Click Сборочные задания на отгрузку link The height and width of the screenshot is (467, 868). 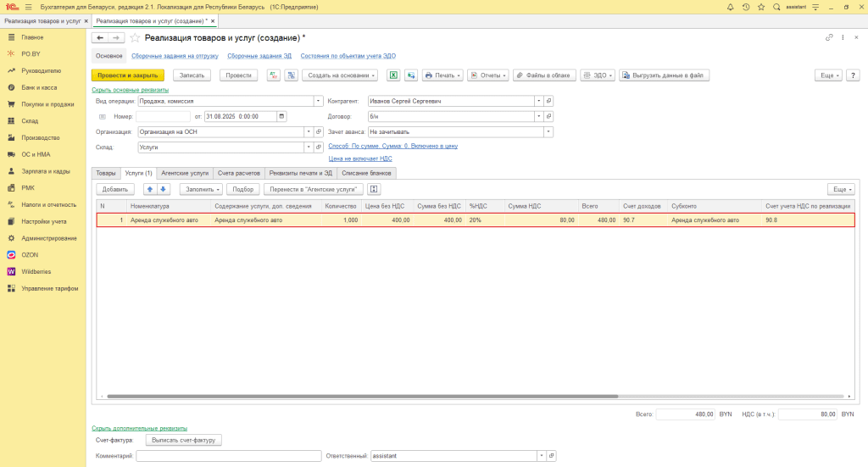[175, 56]
